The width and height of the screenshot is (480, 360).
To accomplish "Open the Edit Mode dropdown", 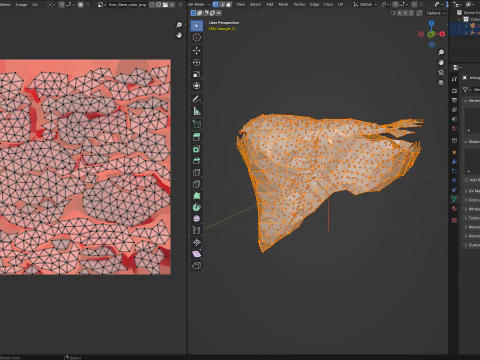I will click(199, 4).
